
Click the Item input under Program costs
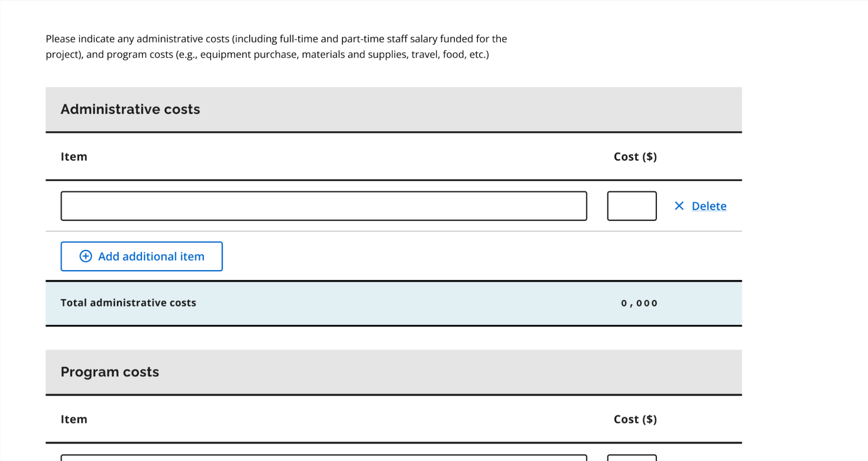coord(324,458)
